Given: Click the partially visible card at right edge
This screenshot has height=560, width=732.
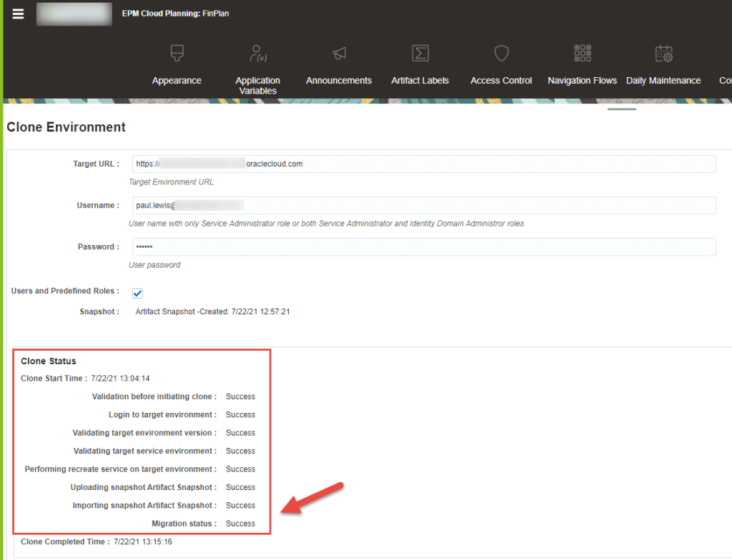Looking at the screenshot, I should [x=725, y=64].
